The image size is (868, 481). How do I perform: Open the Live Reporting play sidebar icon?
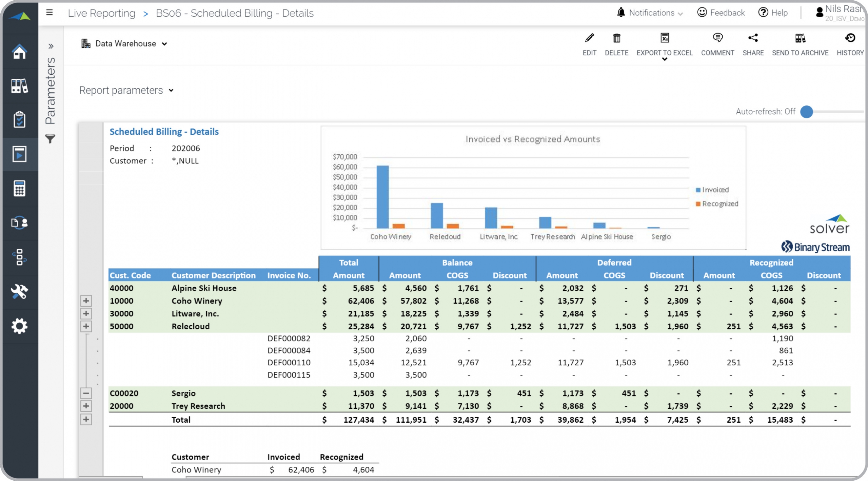pos(19,154)
